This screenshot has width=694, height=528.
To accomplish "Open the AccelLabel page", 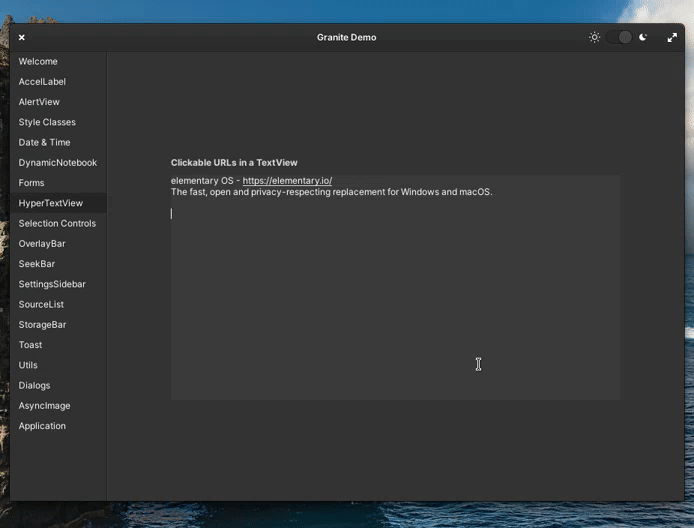I will coord(42,82).
